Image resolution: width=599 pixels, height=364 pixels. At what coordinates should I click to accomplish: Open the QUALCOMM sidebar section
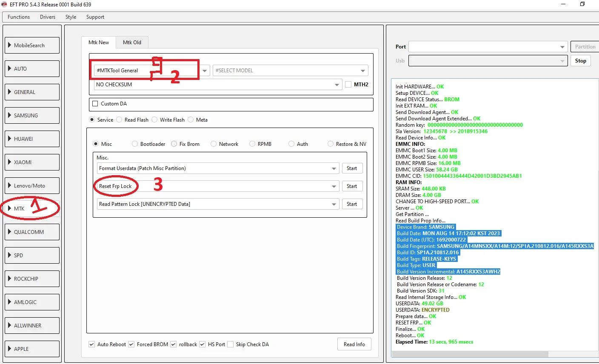pyautogui.click(x=32, y=232)
